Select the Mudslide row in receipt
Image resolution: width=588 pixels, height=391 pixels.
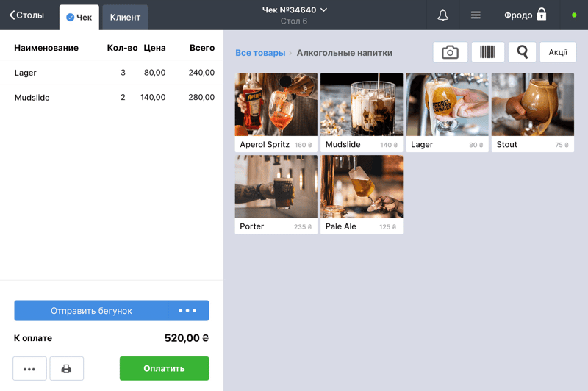tap(112, 97)
